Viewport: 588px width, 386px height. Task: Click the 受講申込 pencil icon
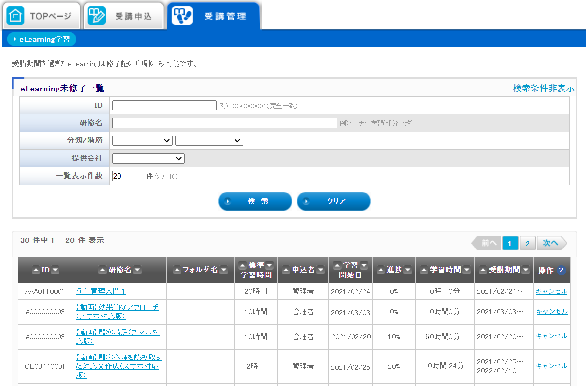point(96,16)
